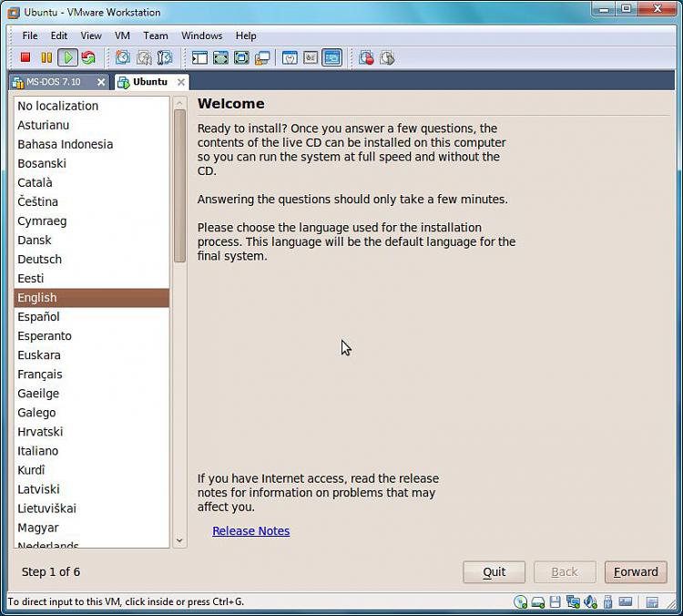Select 'Deutsch' language
683x616 pixels.
coord(91,260)
